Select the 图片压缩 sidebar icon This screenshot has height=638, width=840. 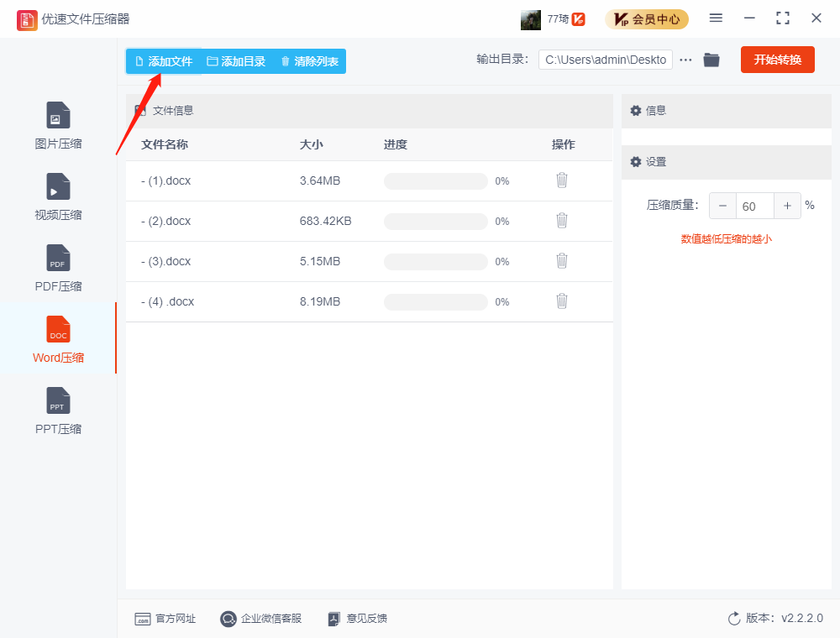(57, 124)
